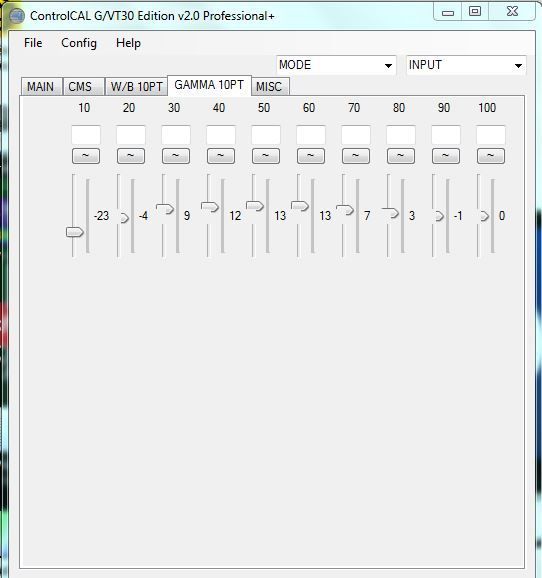542x578 pixels.
Task: Open the W/B 10PT tab
Action: click(x=136, y=87)
